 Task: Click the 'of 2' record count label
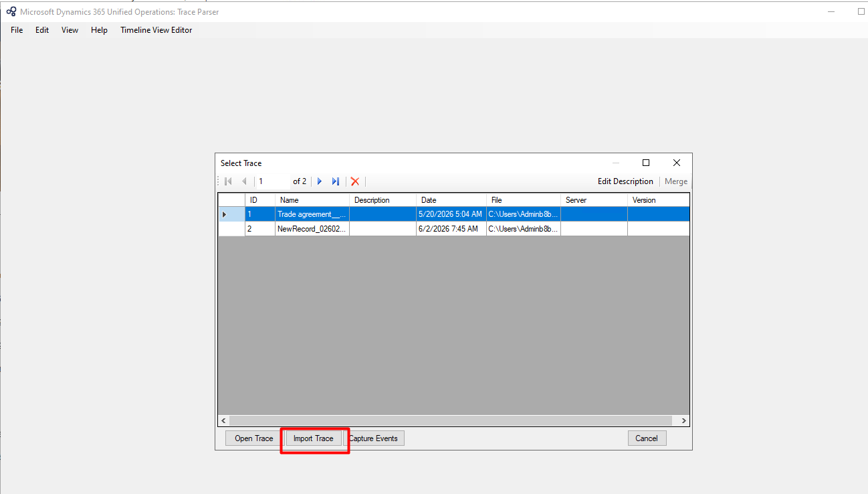click(x=300, y=181)
